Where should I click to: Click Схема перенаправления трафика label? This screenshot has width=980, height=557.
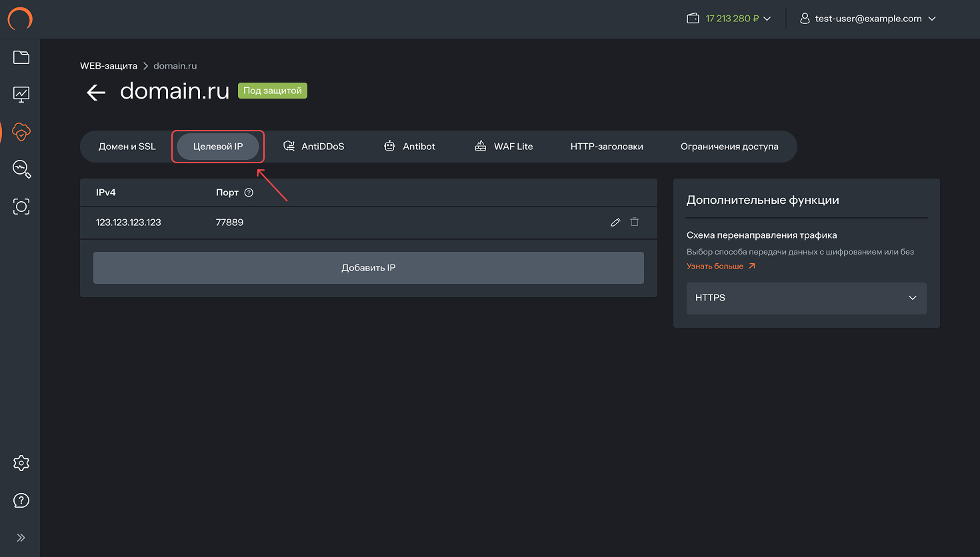point(761,235)
